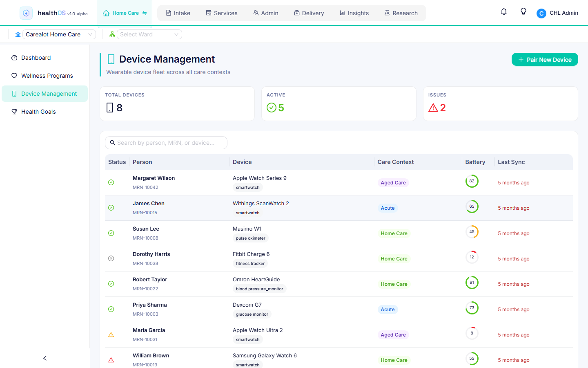Screen dimensions: 588x368
Task: Click Margaret Wilson's 82 battery gauge
Action: [472, 181]
